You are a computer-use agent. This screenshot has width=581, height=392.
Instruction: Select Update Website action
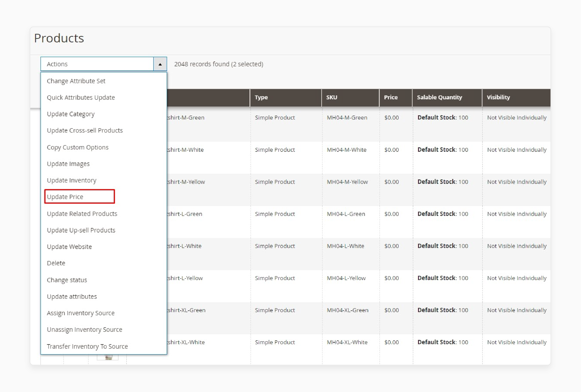pyautogui.click(x=69, y=247)
